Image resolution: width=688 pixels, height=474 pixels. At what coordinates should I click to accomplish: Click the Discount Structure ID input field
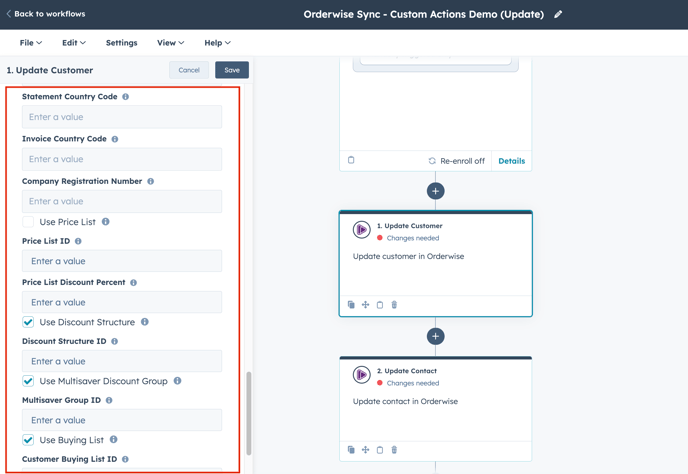122,361
